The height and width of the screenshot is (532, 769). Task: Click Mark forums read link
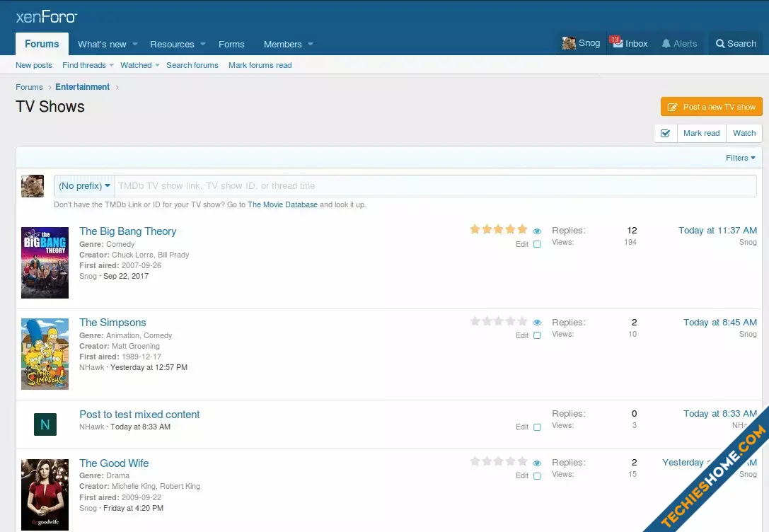click(x=260, y=65)
